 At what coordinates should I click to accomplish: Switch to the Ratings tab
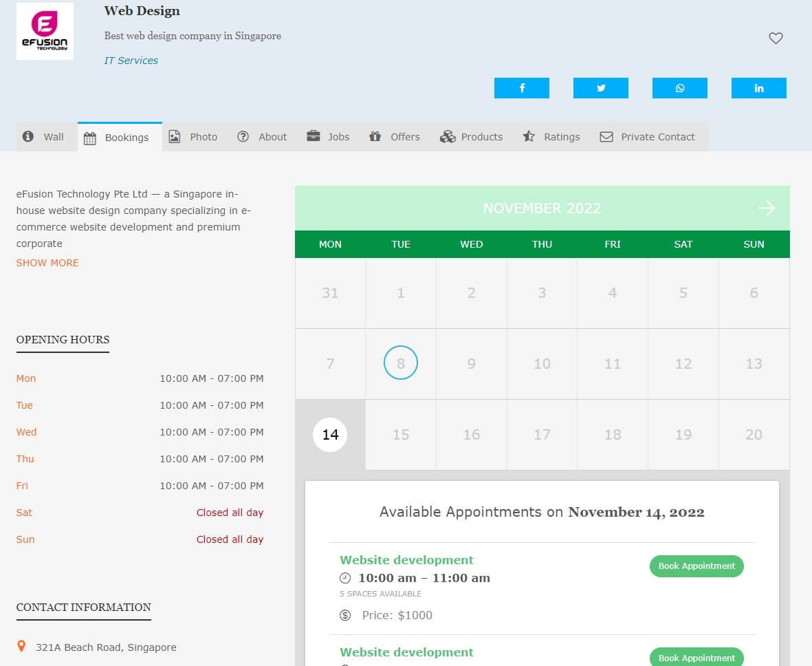point(551,137)
